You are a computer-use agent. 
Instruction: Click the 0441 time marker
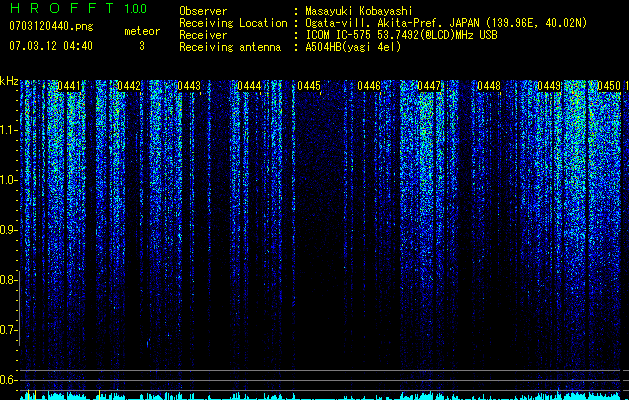point(69,86)
